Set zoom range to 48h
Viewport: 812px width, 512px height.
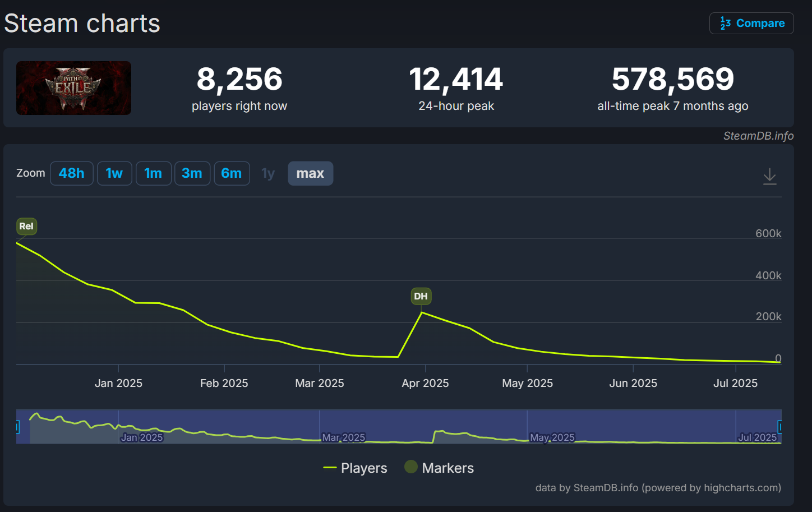click(x=72, y=173)
